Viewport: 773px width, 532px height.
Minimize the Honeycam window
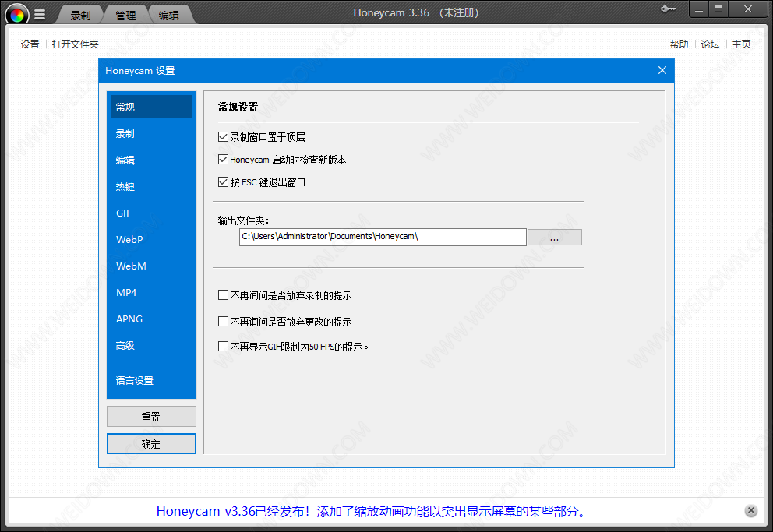(x=698, y=9)
